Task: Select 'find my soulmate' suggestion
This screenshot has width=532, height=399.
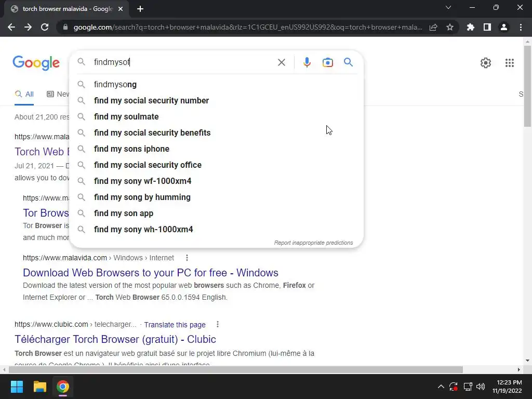Action: pos(217,117)
